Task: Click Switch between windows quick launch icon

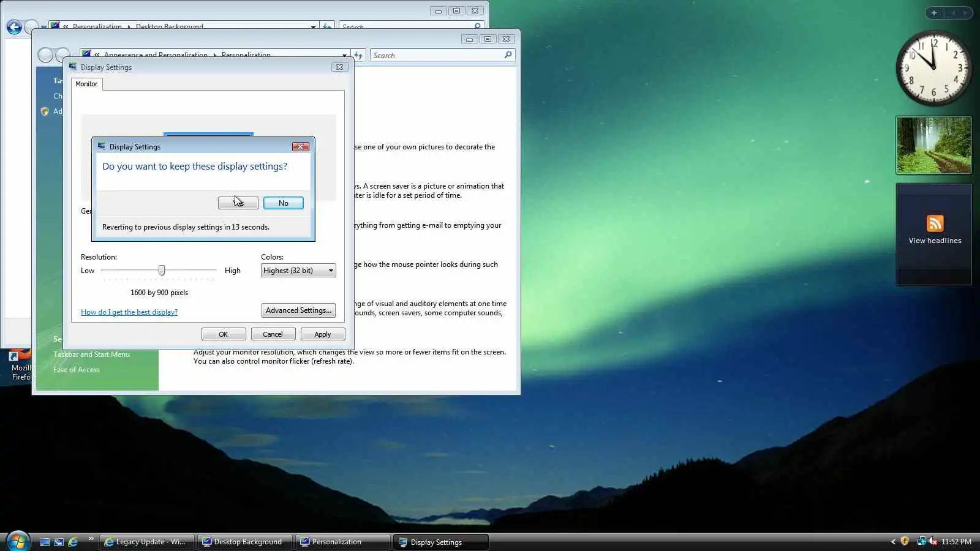Action: [59, 542]
